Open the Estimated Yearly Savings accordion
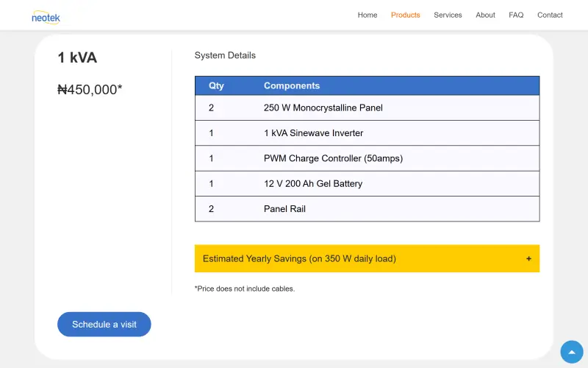Image resolution: width=588 pixels, height=368 pixels. [x=367, y=259]
